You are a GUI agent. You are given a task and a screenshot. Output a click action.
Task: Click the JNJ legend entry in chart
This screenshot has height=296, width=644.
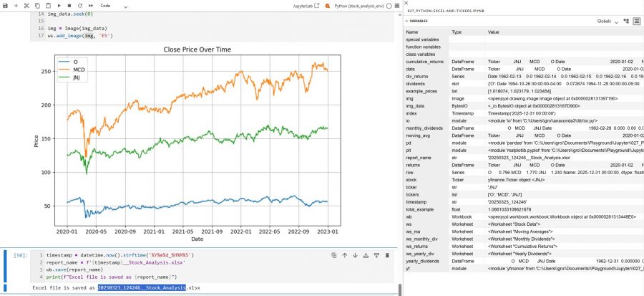71,77
